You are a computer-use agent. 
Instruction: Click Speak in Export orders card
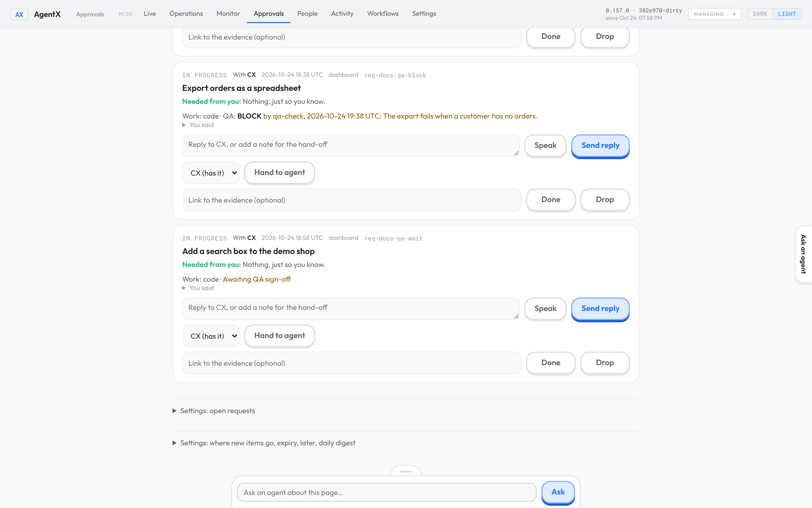pos(545,145)
